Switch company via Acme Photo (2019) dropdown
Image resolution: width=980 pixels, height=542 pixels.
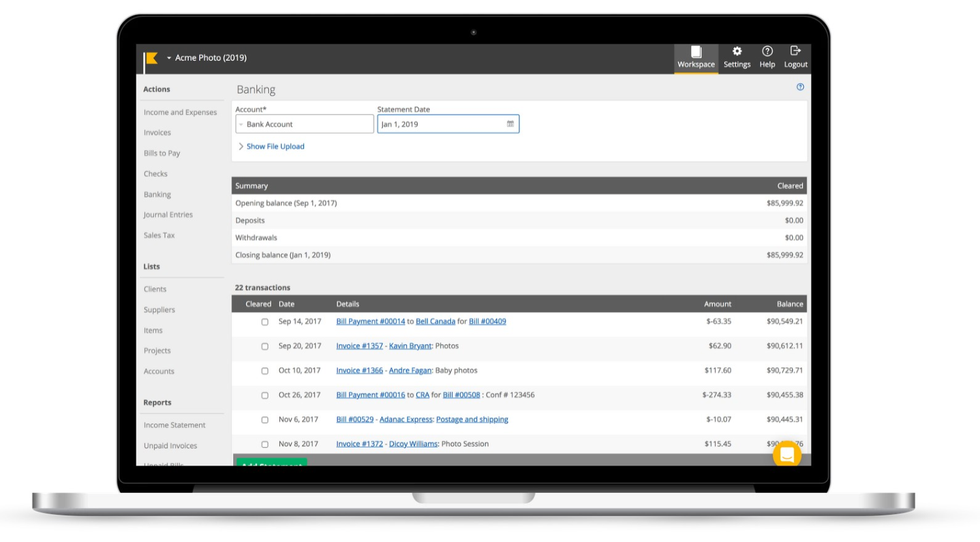207,58
